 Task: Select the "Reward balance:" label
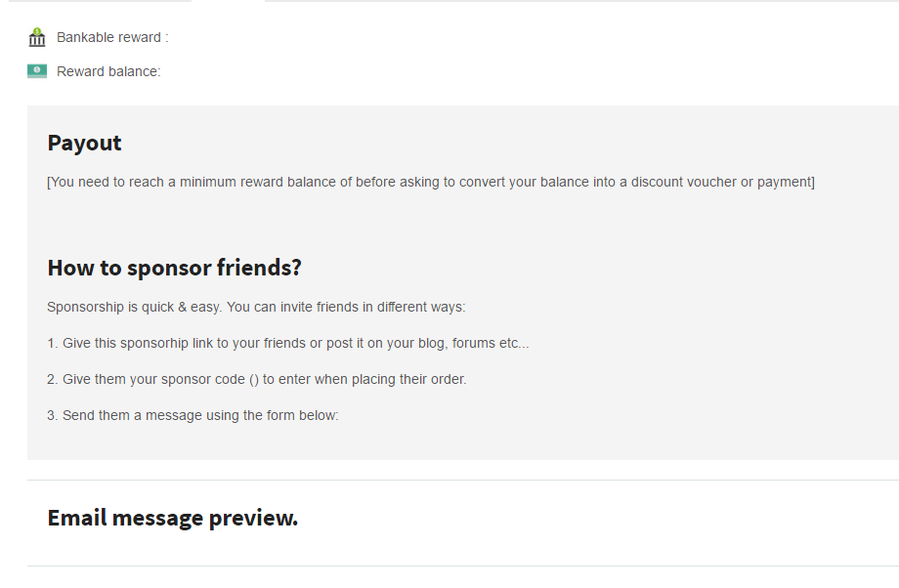tap(108, 71)
